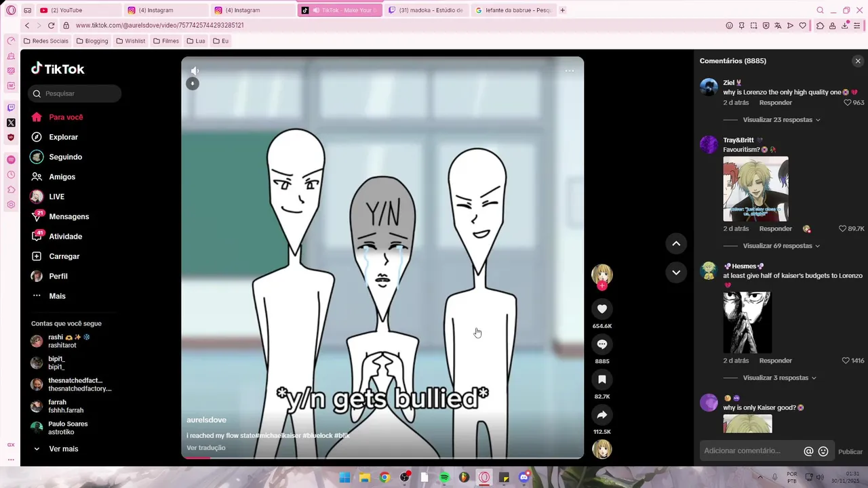868x488 pixels.
Task: Click the video progress bar
Action: [x=382, y=457]
